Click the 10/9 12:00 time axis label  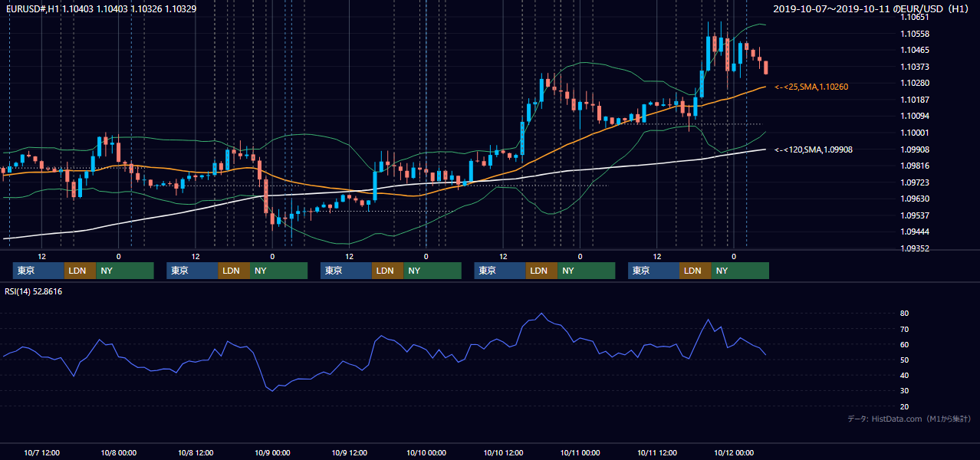pyautogui.click(x=349, y=452)
